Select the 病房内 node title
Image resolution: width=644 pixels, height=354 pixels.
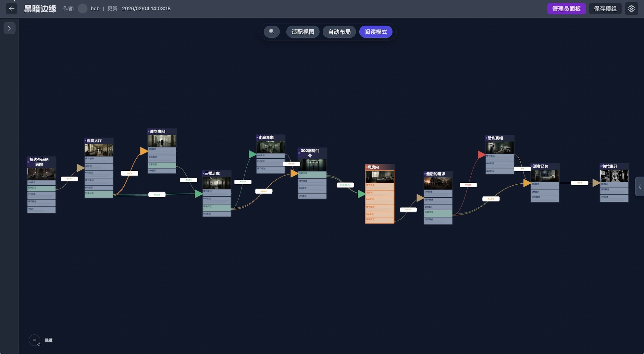point(373,167)
